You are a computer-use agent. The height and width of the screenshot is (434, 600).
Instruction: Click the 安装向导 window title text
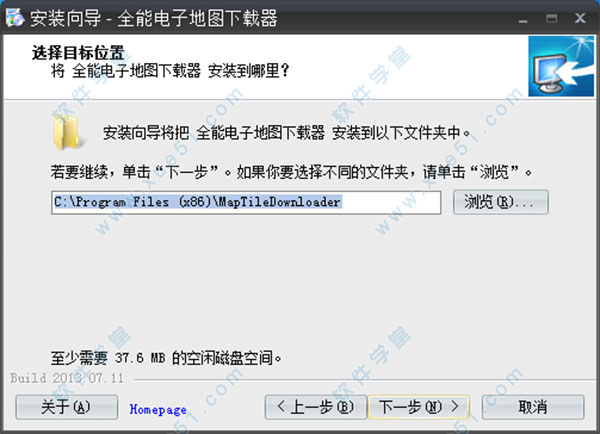point(65,18)
